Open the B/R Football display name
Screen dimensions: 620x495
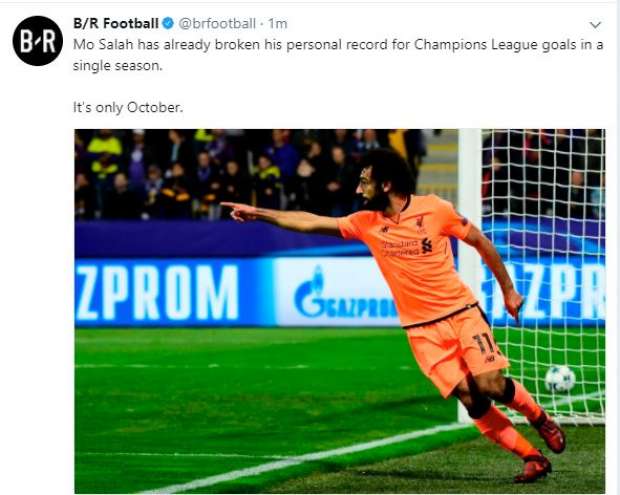pyautogui.click(x=116, y=23)
